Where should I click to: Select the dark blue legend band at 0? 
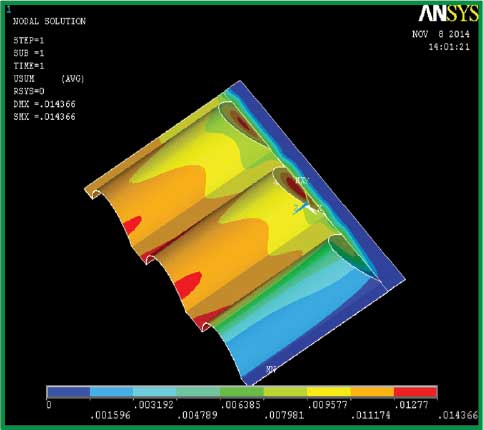pyautogui.click(x=68, y=392)
